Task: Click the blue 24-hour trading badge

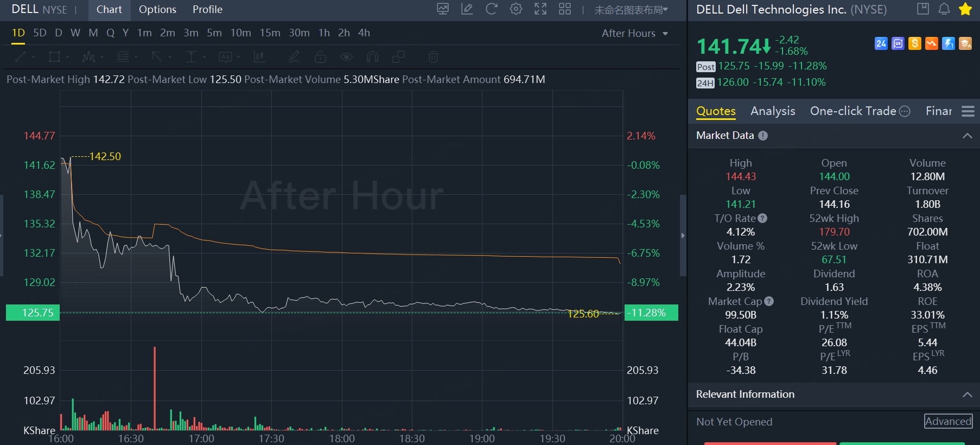Action: point(881,43)
